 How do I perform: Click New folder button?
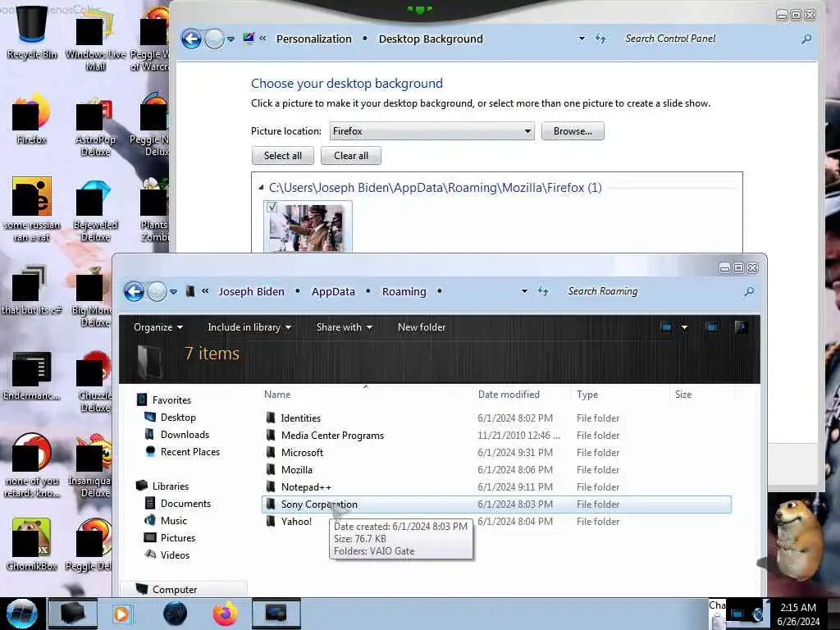pos(422,326)
